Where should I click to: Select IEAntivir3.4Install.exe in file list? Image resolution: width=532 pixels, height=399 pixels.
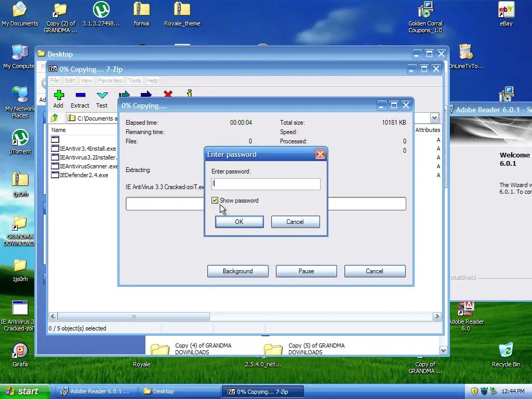[x=84, y=148]
